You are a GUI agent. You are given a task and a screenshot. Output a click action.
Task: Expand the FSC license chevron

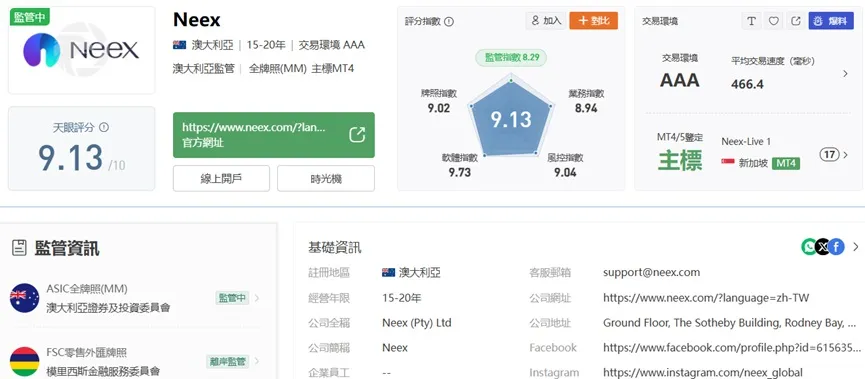(x=257, y=362)
